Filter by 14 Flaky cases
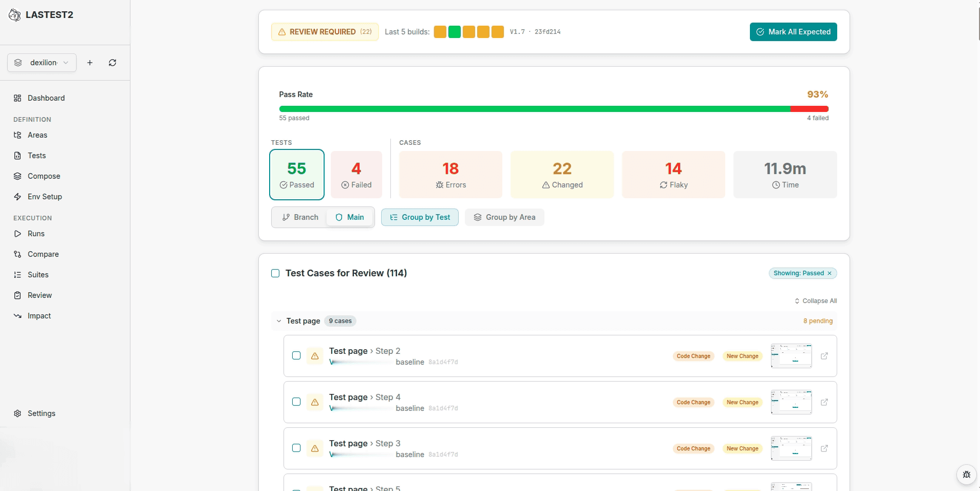Viewport: 980px width, 491px height. (x=673, y=175)
